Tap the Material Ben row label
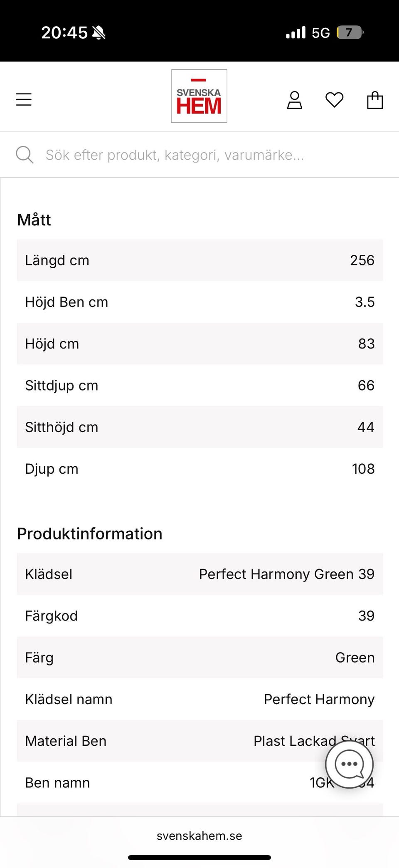 coord(66,741)
